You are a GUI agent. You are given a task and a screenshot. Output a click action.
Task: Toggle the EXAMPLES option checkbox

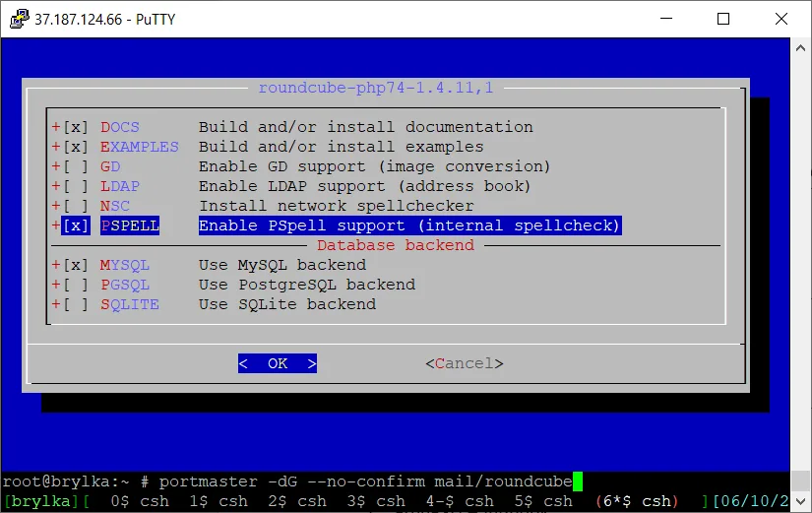[76, 147]
